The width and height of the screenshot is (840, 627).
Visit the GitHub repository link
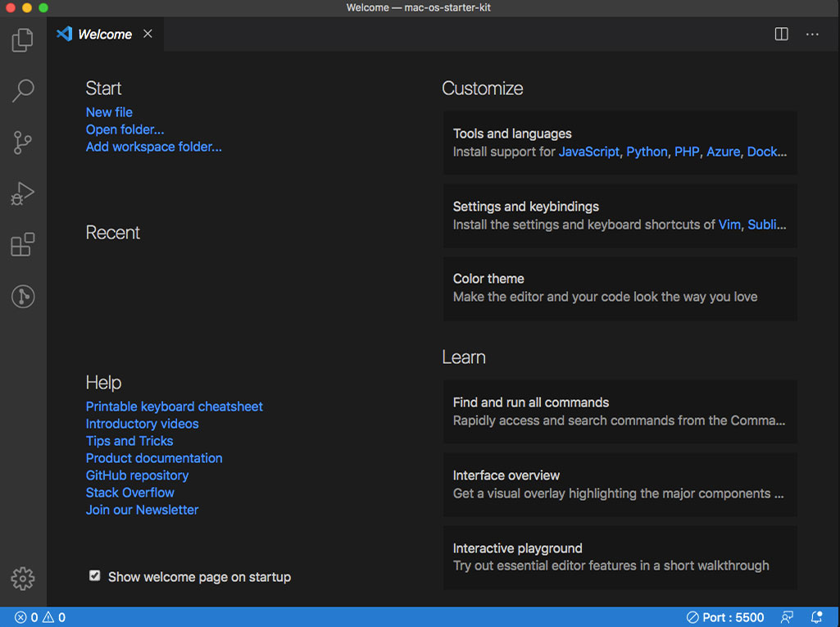(x=137, y=475)
